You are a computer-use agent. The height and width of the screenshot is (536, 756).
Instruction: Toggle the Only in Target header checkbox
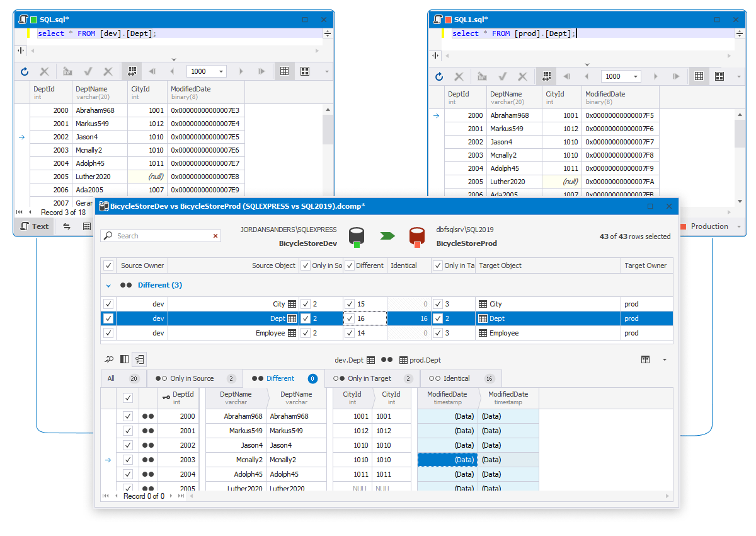click(x=438, y=265)
